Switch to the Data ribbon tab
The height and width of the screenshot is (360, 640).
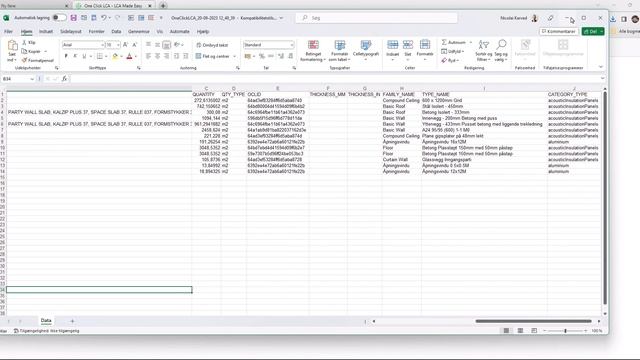[116, 31]
